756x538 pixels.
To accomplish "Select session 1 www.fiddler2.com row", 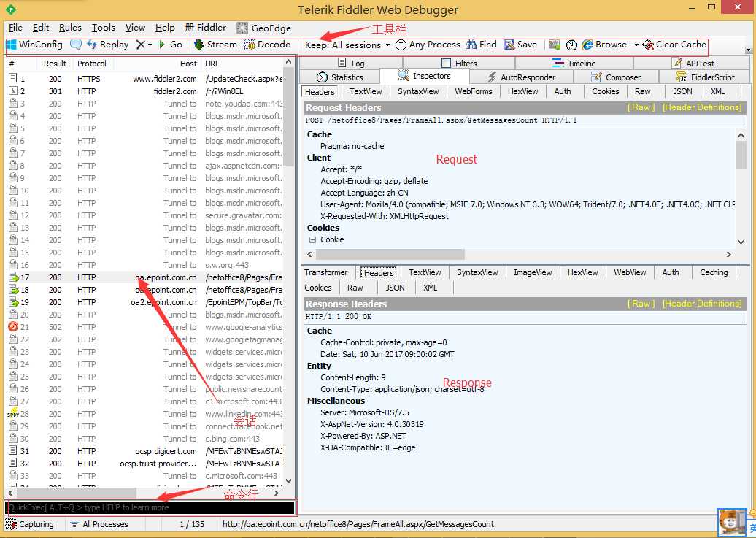I will [144, 79].
